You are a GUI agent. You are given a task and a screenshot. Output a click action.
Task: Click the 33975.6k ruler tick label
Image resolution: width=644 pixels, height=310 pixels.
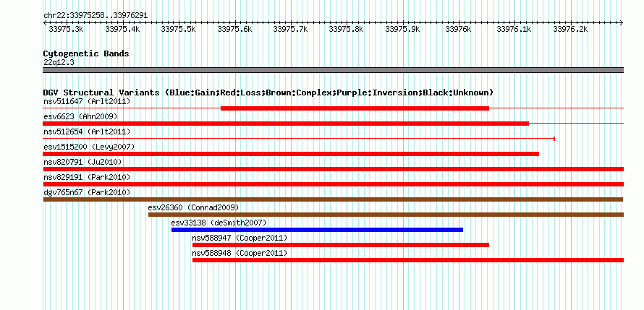234,30
